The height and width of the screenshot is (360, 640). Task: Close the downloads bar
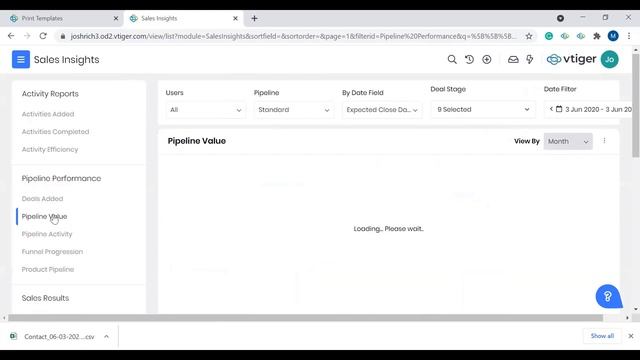[x=631, y=336]
